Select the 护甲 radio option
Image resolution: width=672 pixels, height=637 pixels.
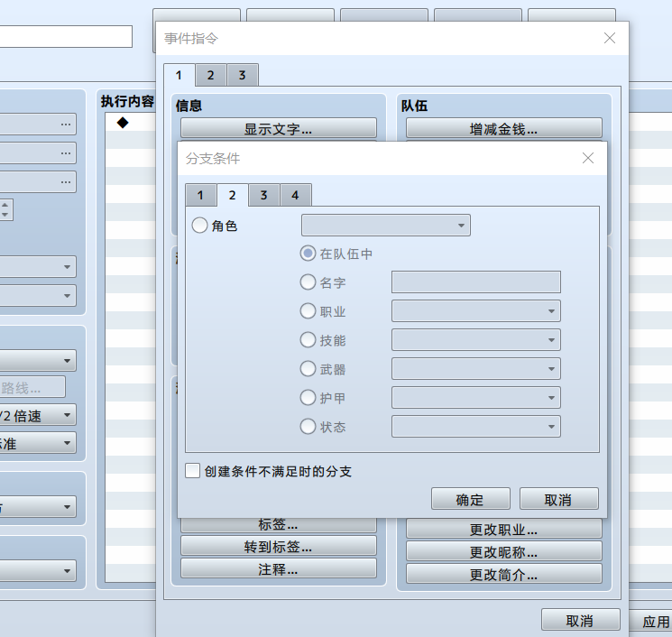(308, 398)
